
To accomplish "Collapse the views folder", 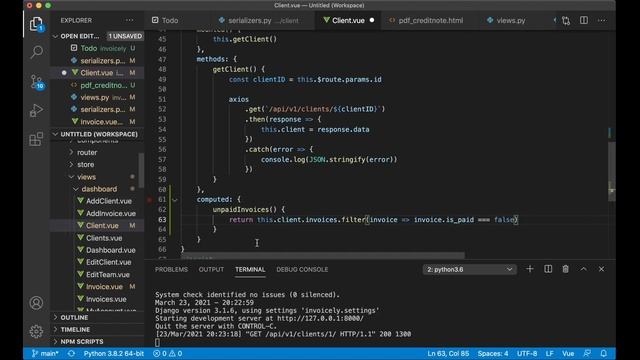I will (86, 177).
